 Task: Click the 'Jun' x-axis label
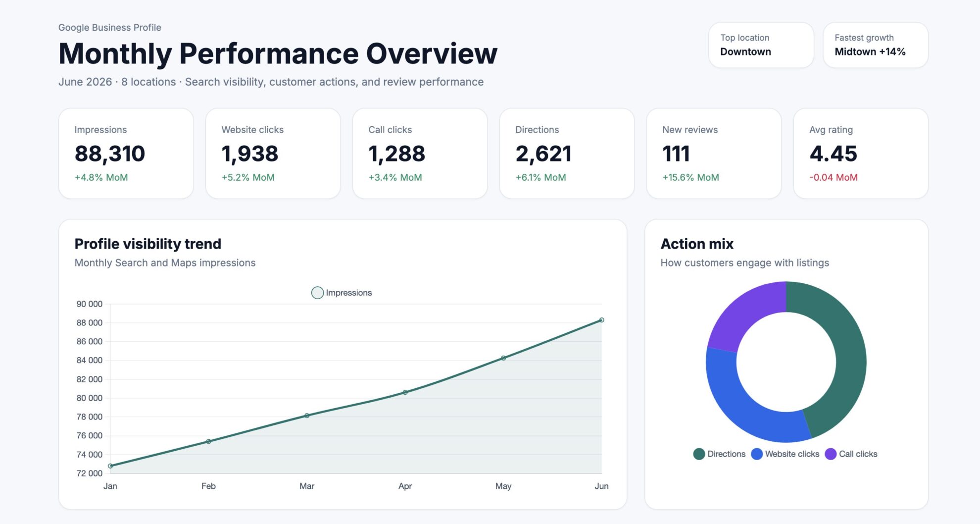click(601, 486)
